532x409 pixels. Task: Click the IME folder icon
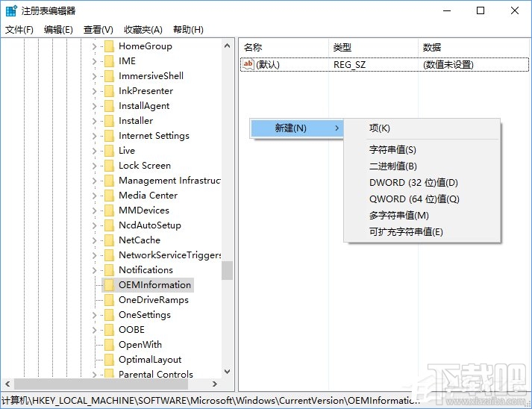pos(109,61)
